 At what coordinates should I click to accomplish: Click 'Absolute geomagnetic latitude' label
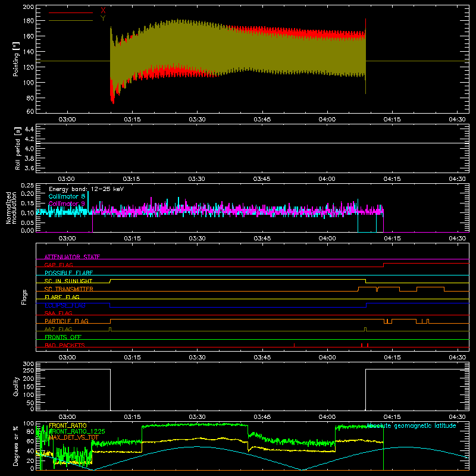[x=411, y=425]
